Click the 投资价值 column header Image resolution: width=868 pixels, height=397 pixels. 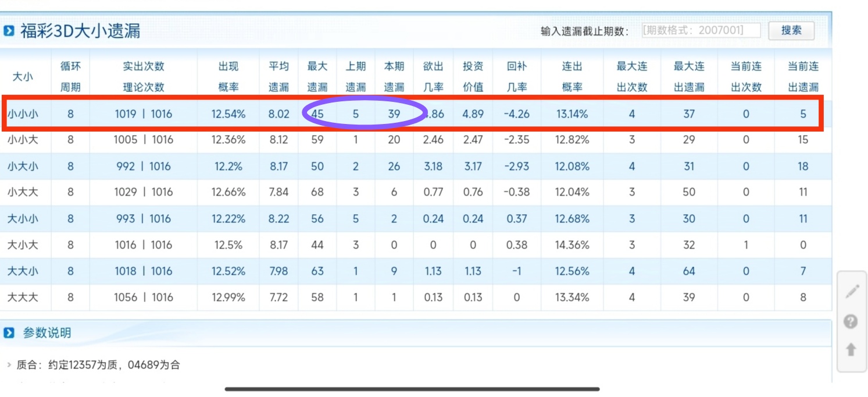[x=473, y=76]
